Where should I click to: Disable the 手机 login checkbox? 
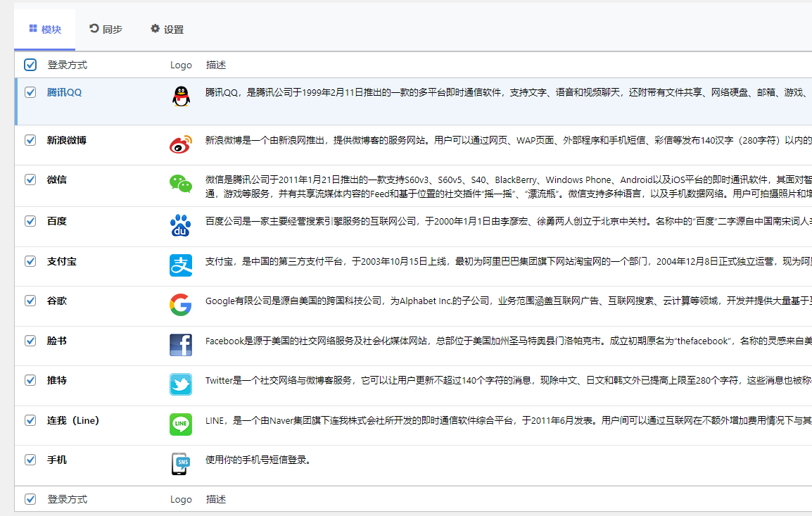click(x=30, y=460)
